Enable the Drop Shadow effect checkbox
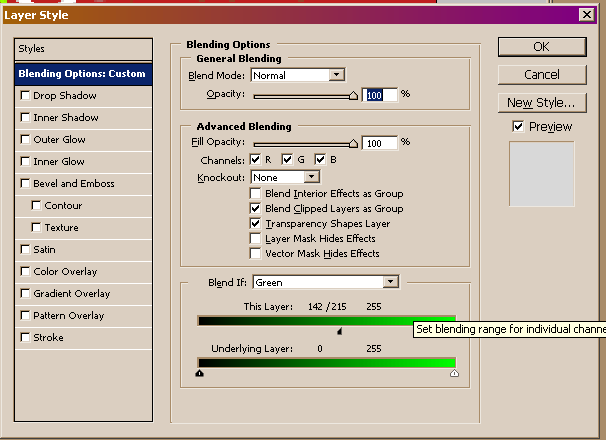 tap(25, 96)
